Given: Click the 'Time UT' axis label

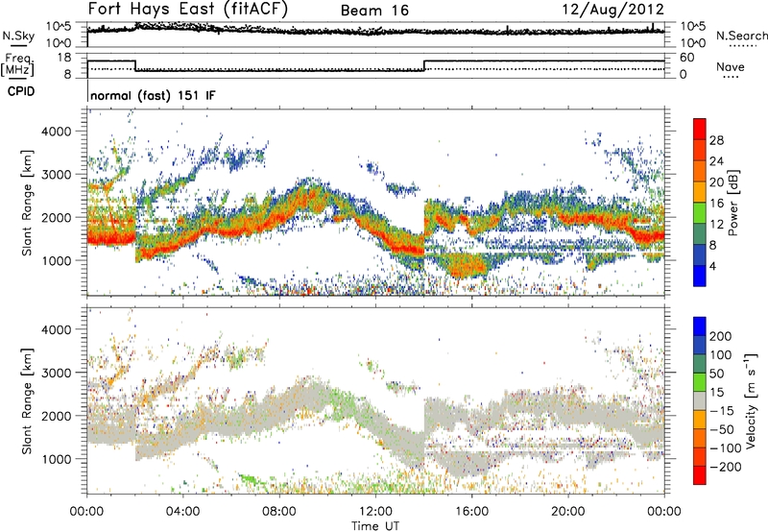Looking at the screenshot, I should click(x=375, y=525).
